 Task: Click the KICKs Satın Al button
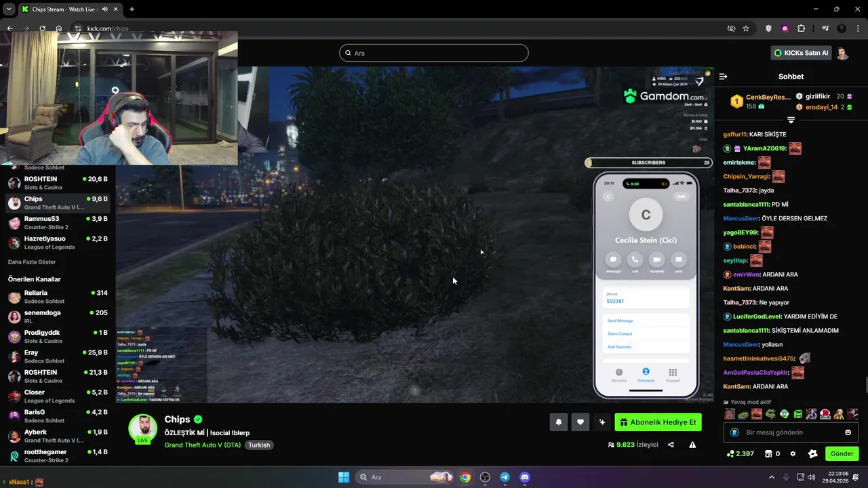coord(801,53)
